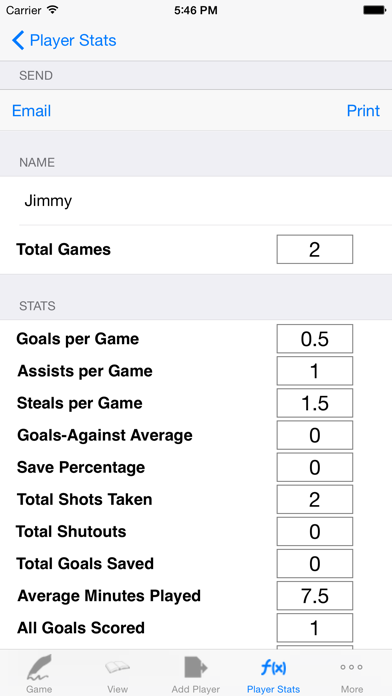
Task: Click the Email button
Action: tap(32, 111)
